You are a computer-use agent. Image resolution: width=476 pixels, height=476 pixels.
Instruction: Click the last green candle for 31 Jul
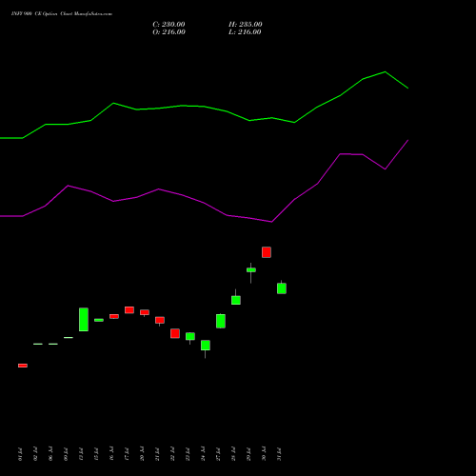pyautogui.click(x=282, y=288)
